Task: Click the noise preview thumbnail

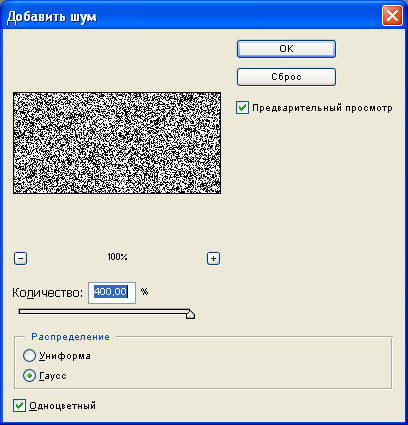Action: click(x=117, y=143)
